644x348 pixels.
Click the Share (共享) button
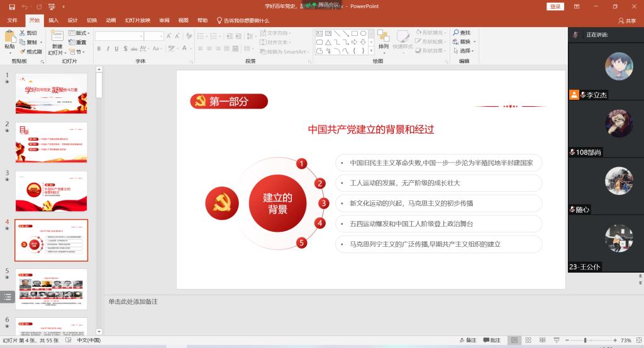click(x=627, y=20)
